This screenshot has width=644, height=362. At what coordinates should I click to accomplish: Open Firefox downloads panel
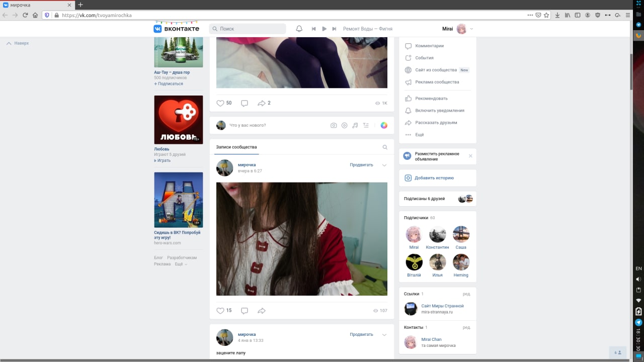(x=557, y=15)
